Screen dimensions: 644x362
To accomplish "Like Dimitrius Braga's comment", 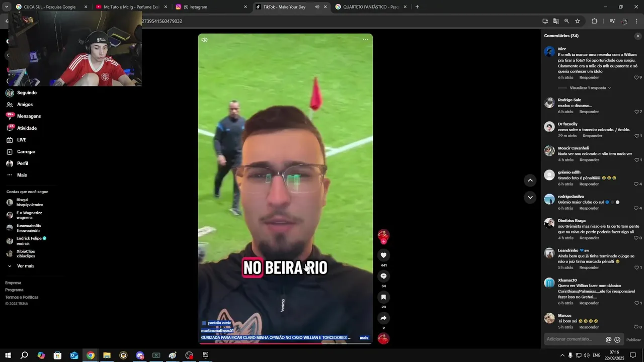I will (x=637, y=238).
